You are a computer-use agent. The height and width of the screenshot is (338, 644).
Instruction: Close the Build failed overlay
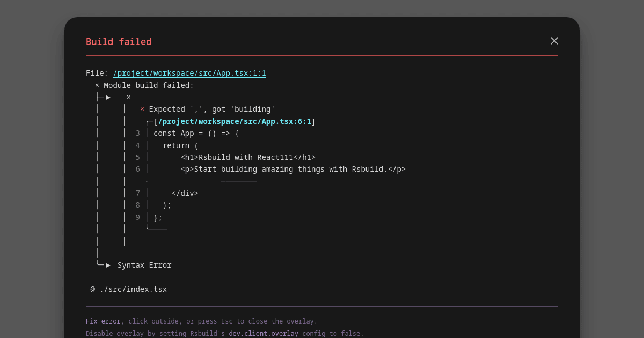click(554, 41)
